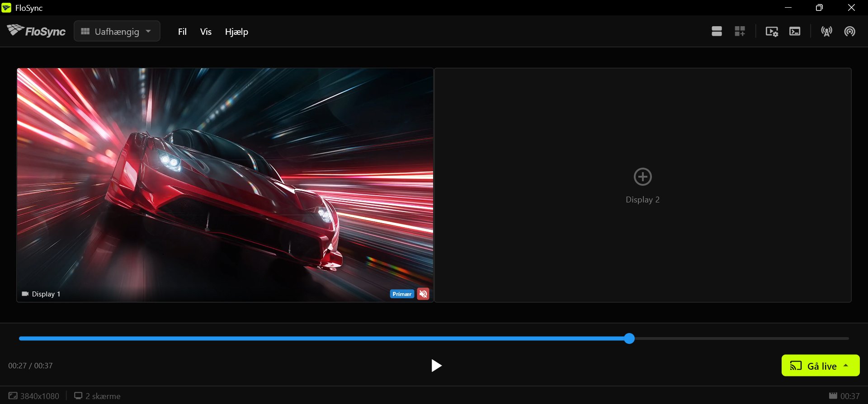The image size is (868, 404).
Task: Click the playback progress slider handle
Action: (x=629, y=338)
